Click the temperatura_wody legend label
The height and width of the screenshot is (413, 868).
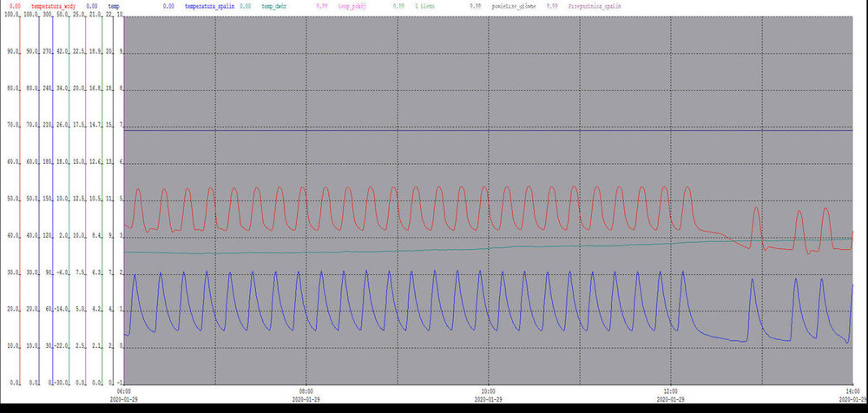tap(53, 6)
